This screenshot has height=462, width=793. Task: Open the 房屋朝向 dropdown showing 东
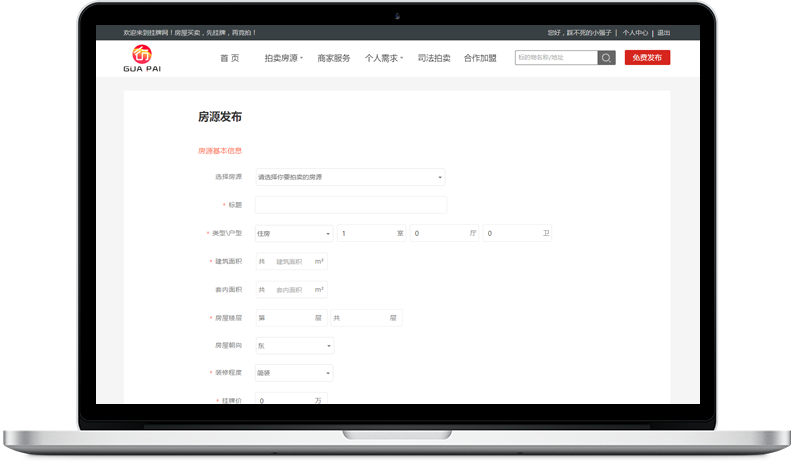click(294, 346)
